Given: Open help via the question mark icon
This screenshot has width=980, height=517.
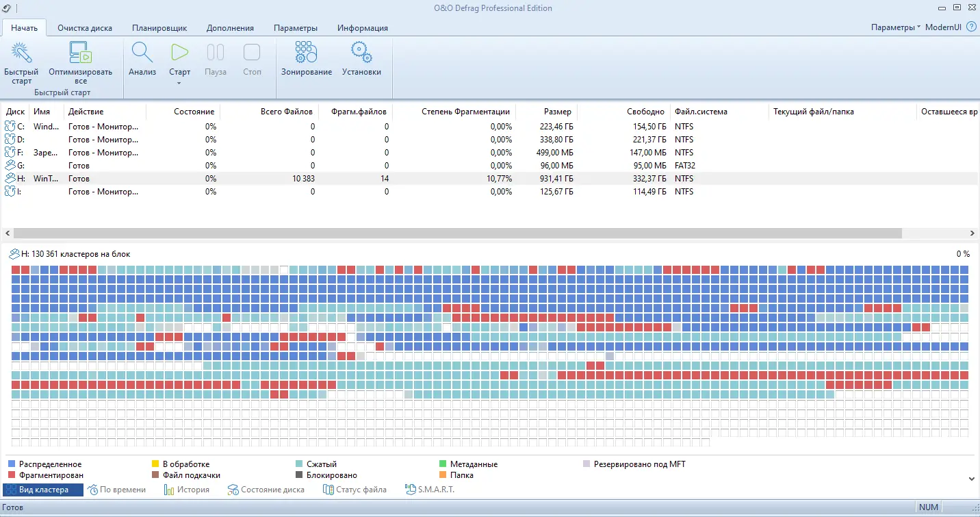Looking at the screenshot, I should tap(970, 27).
